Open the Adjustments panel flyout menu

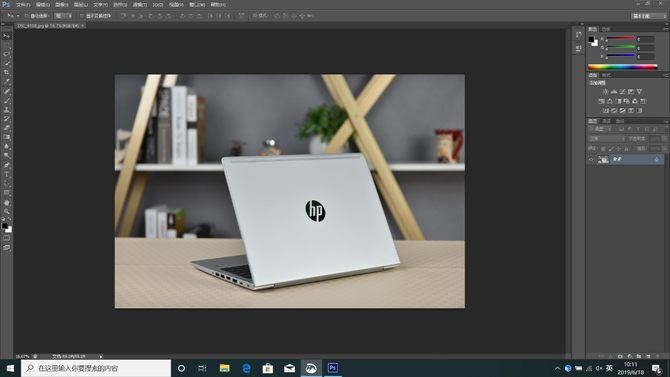666,75
